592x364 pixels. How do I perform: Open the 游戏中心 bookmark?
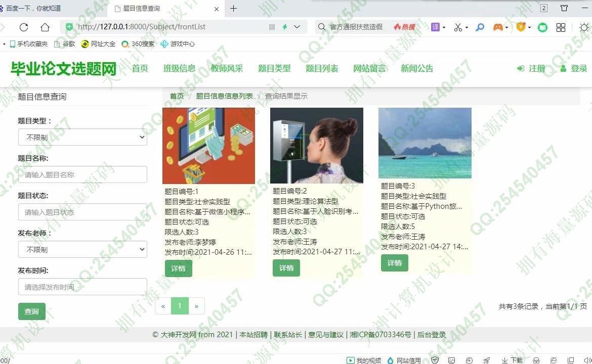[178, 44]
